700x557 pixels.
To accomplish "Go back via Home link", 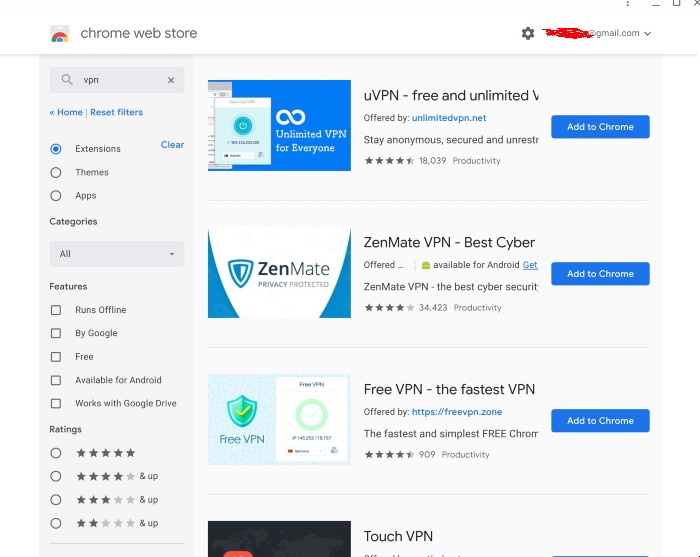I will [66, 112].
